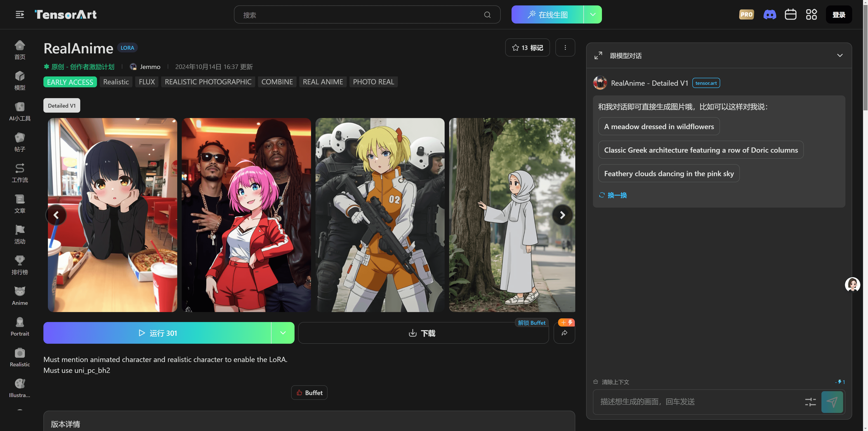The width and height of the screenshot is (868, 431).
Task: Open the Portrait category in the sidebar
Action: point(20,327)
